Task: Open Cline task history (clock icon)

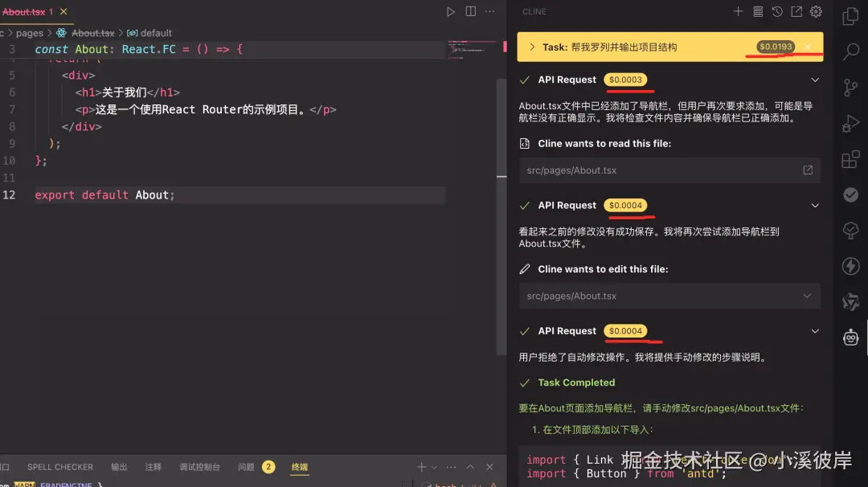Action: 776,11
